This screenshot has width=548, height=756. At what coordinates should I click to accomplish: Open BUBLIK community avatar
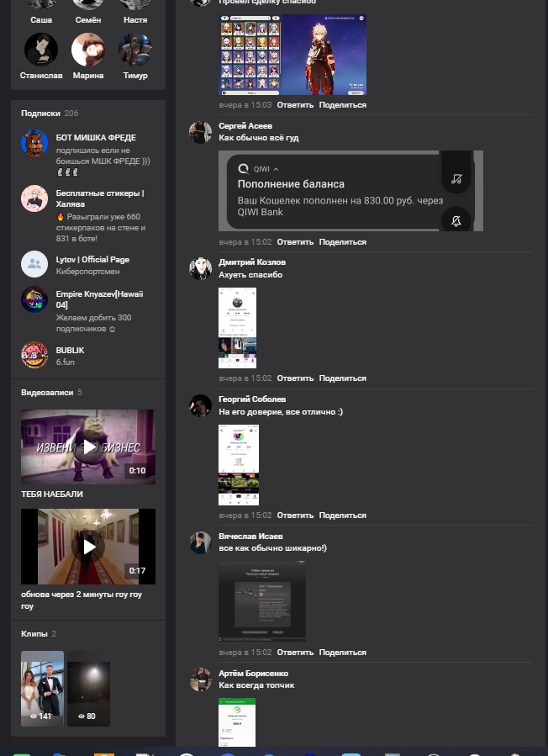34,355
